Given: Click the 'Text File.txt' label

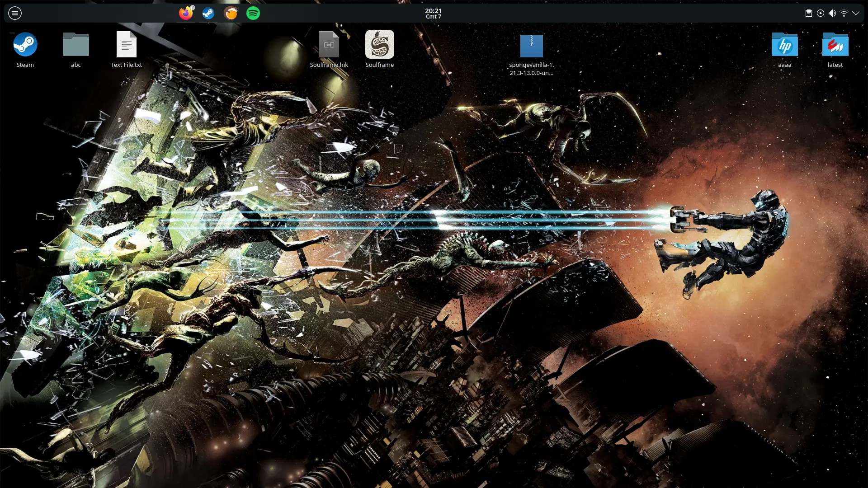Looking at the screenshot, I should click(x=127, y=65).
